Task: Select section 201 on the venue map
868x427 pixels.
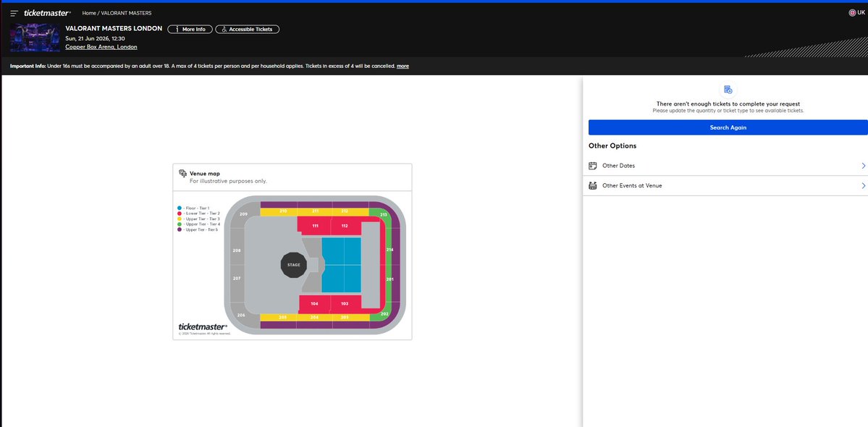Action: pos(389,279)
